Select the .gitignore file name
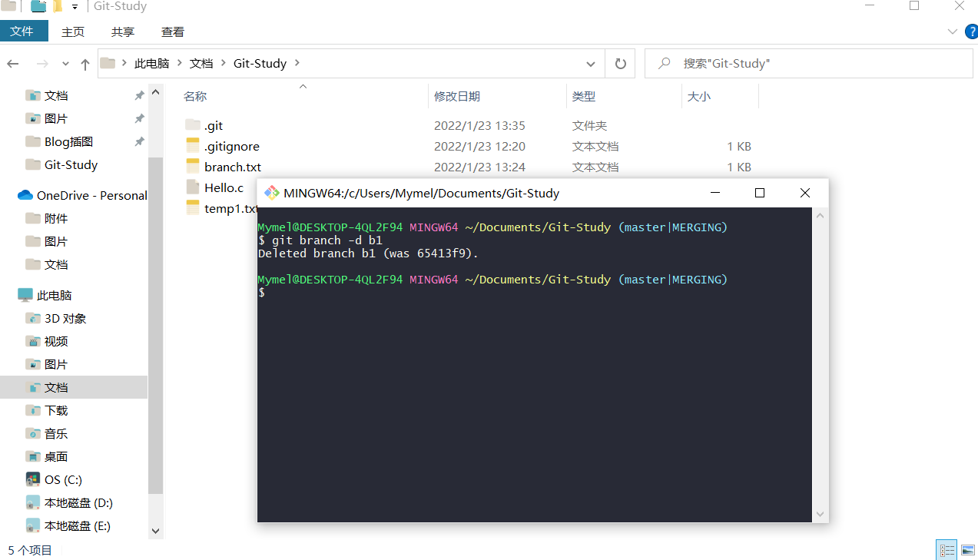 tap(232, 146)
